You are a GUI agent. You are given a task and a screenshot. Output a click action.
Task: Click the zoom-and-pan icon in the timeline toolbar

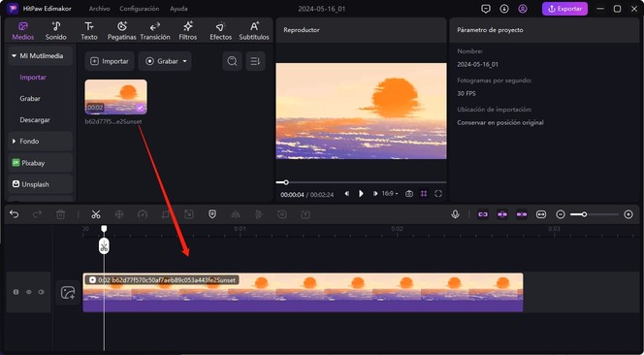tap(189, 214)
